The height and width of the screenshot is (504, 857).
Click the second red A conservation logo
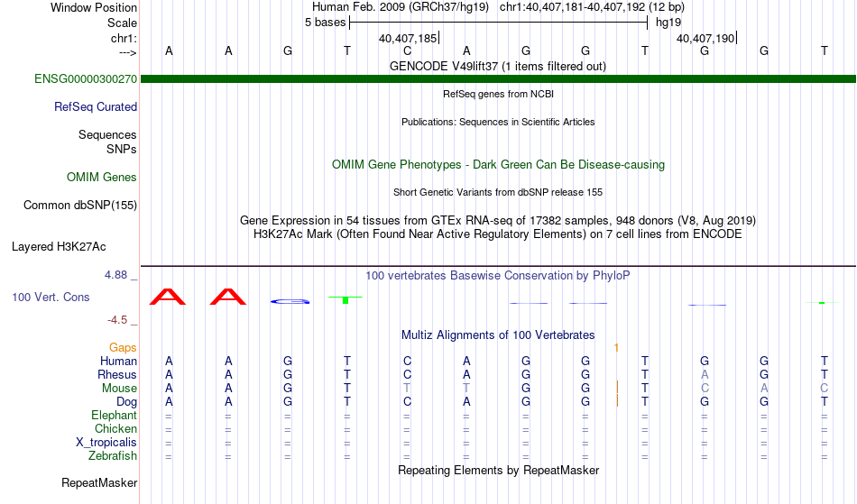pyautogui.click(x=228, y=297)
